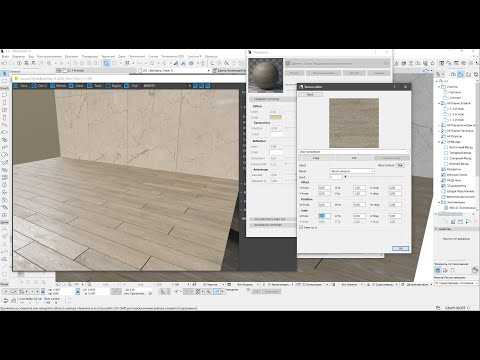Open the Документ menu
The width and height of the screenshot is (480, 360).
(71, 57)
